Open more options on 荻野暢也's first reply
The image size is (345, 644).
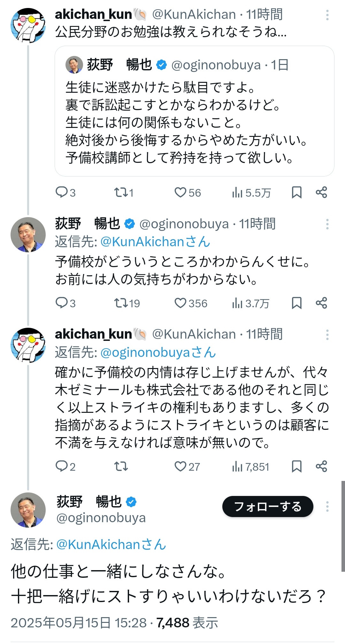327,224
